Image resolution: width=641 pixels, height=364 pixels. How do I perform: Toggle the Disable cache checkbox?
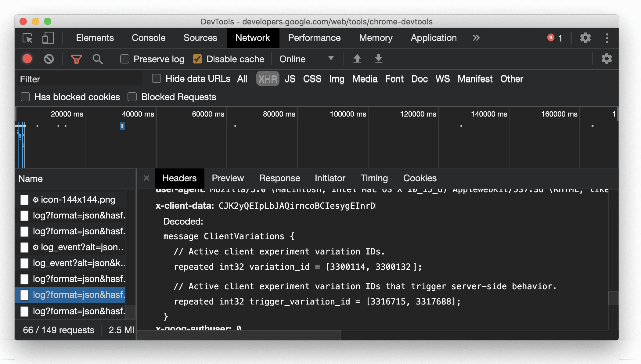197,59
